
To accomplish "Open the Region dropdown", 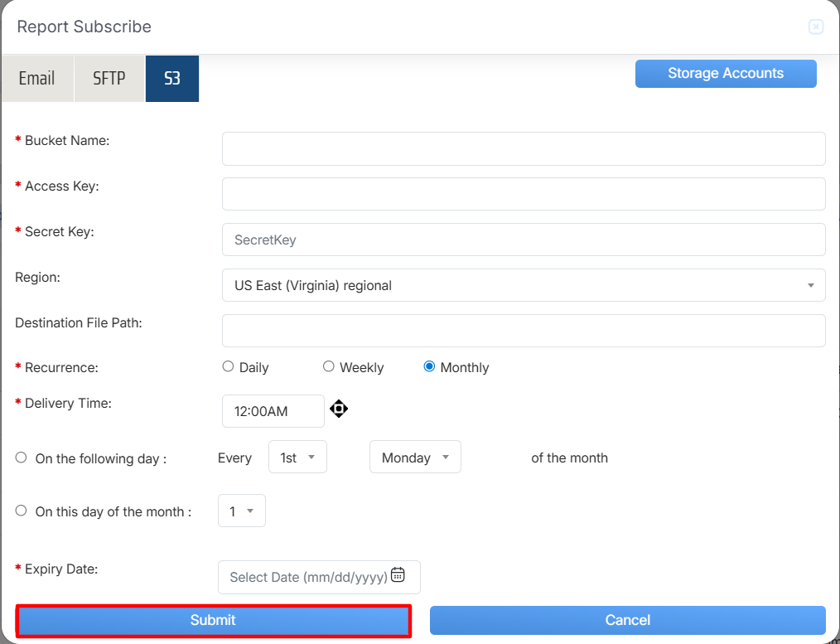I will [x=524, y=285].
